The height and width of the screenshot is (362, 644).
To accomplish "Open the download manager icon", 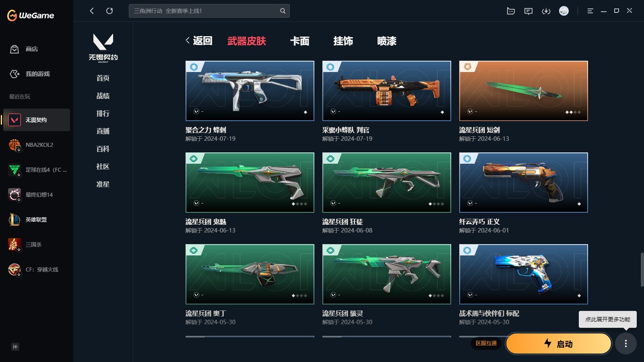I will click(546, 11).
